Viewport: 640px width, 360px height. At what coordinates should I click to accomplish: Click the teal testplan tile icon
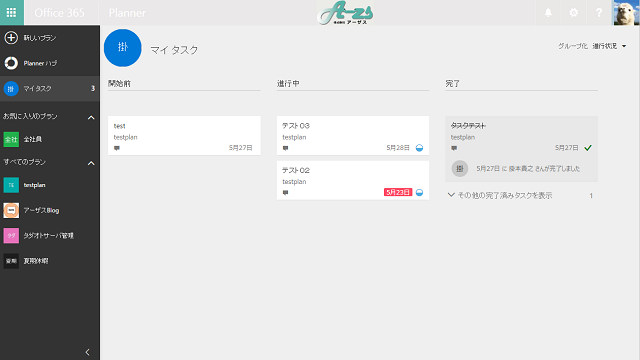11,185
